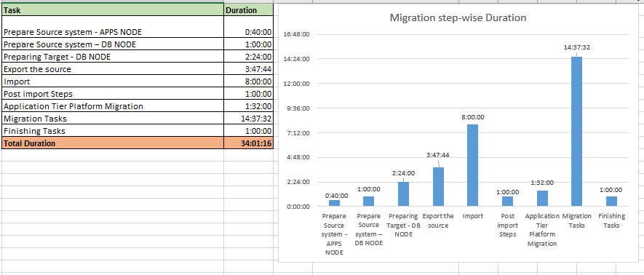The height and width of the screenshot is (275, 644).
Task: Select the 0:40:00 duration cell
Action: (x=248, y=28)
